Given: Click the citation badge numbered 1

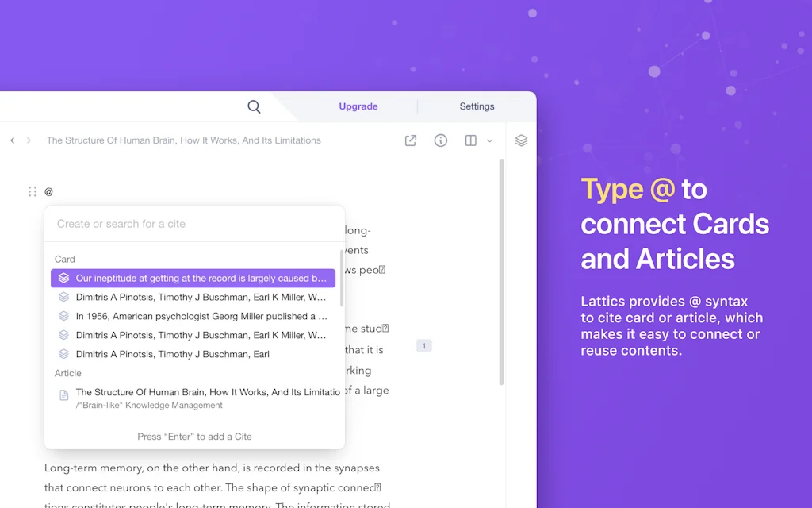Looking at the screenshot, I should point(423,346).
